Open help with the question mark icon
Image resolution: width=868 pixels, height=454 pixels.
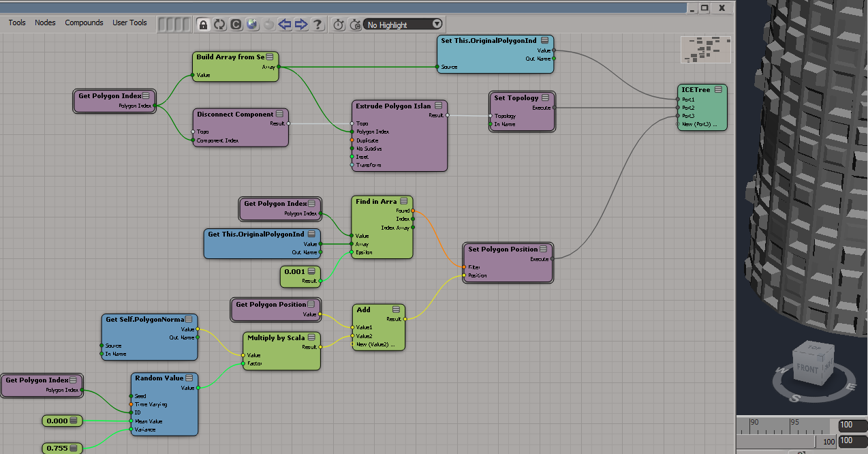click(317, 25)
